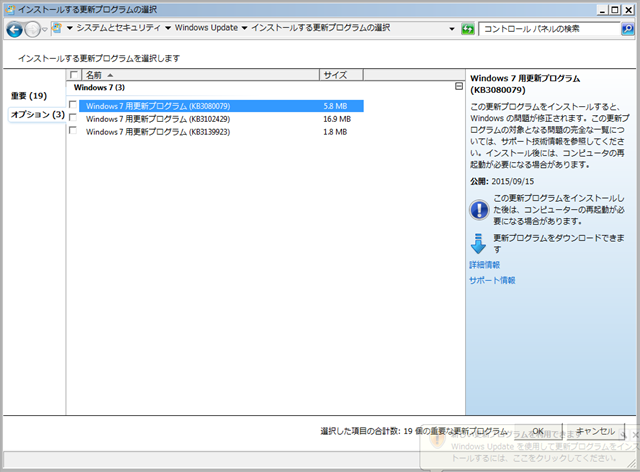Check the KB3080079 update checkbox
This screenshot has width=640, height=472.
(x=73, y=105)
